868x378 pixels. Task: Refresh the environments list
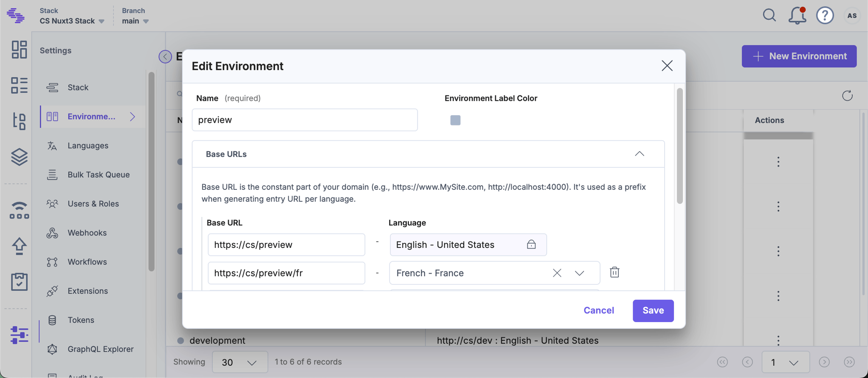pyautogui.click(x=847, y=96)
